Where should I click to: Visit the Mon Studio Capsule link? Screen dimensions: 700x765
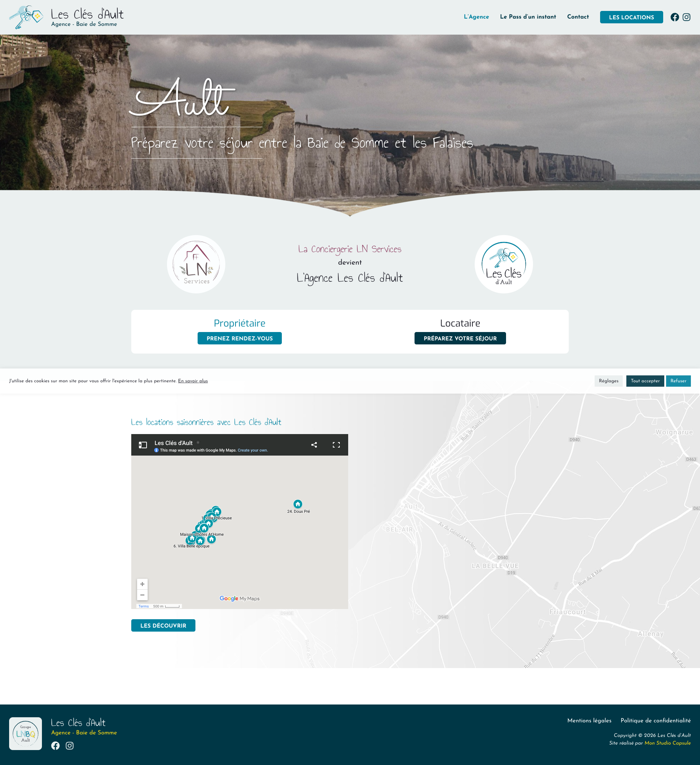tap(668, 743)
